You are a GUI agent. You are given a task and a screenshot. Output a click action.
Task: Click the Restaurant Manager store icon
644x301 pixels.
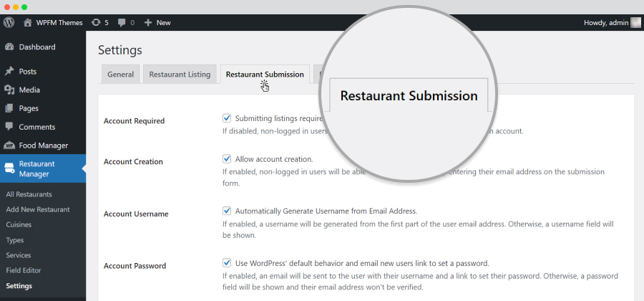click(9, 168)
